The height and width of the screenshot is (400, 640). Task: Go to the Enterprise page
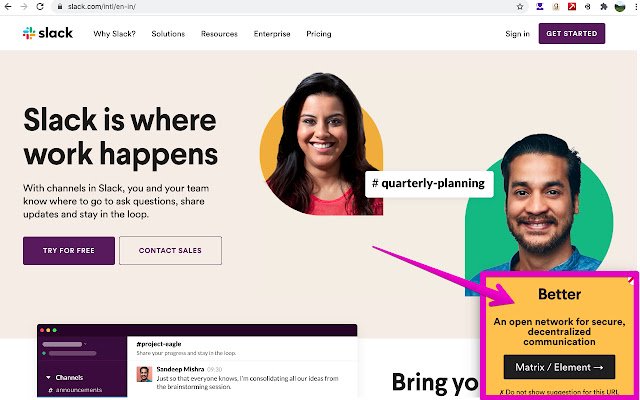pos(272,34)
